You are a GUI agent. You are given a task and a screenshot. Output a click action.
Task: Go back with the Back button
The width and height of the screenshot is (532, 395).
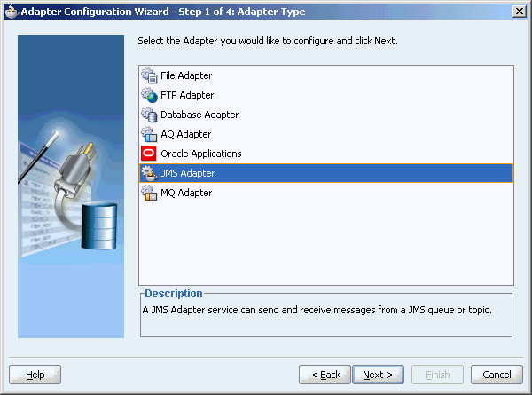click(325, 375)
